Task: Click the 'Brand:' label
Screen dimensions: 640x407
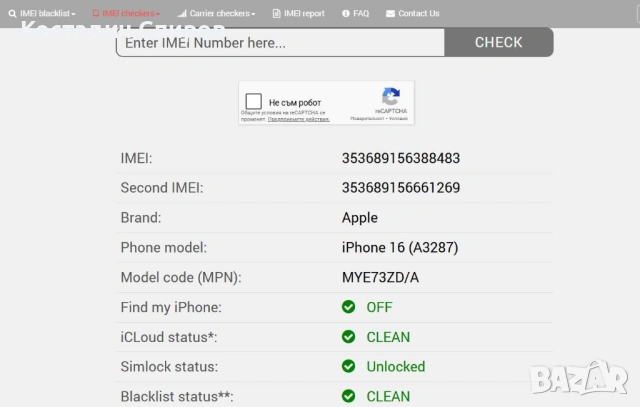Action: [141, 218]
